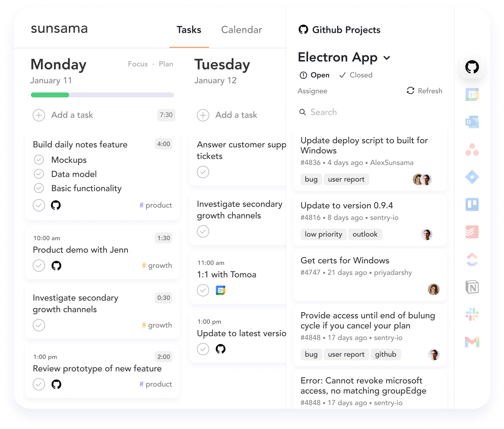
Task: Click the sunsama logo
Action: (x=59, y=29)
